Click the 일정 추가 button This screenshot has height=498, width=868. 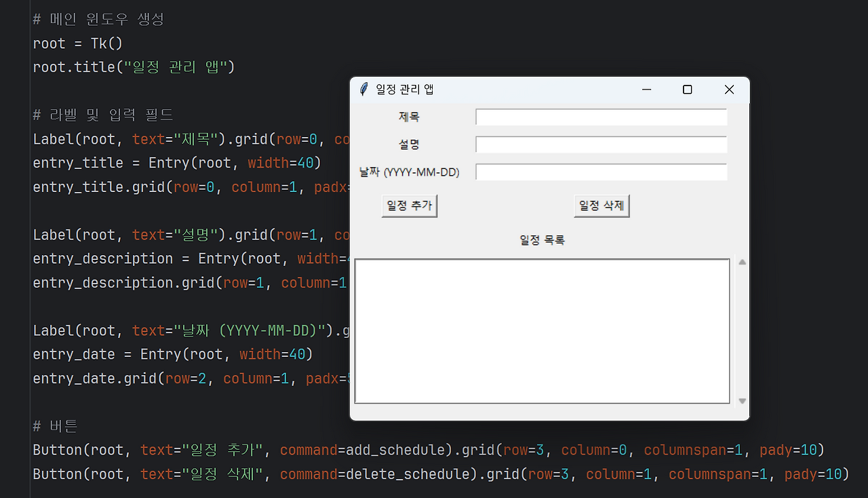409,205
